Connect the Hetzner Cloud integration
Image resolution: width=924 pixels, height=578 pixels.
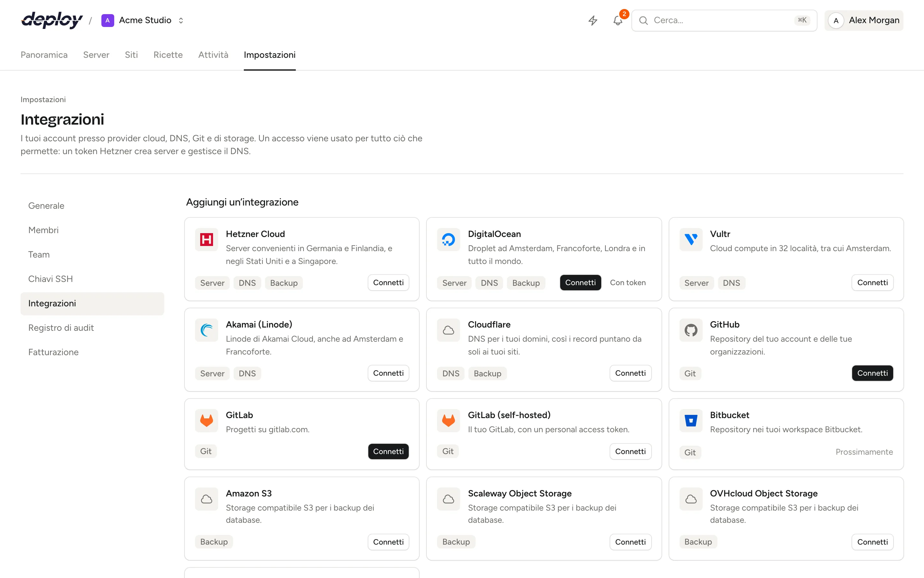coord(388,283)
